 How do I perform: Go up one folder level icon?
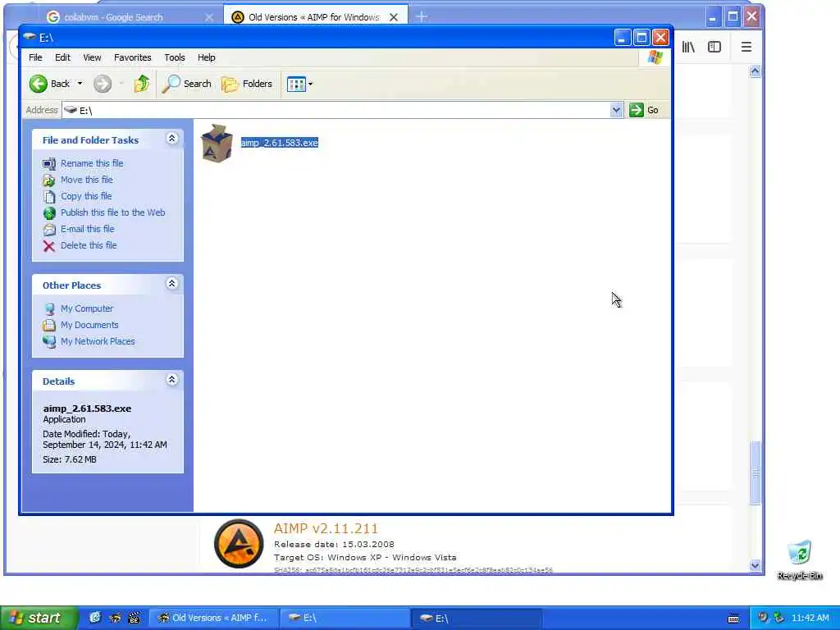(141, 84)
